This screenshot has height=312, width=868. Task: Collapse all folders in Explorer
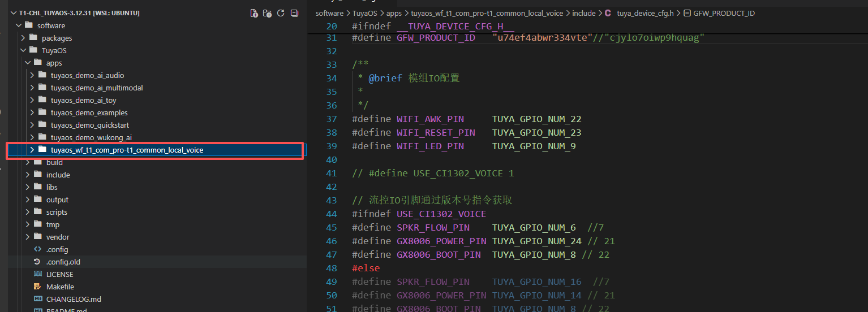pyautogui.click(x=294, y=13)
